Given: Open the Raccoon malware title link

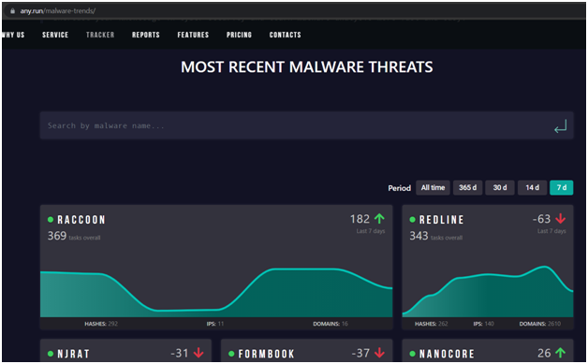Looking at the screenshot, I should 81,220.
